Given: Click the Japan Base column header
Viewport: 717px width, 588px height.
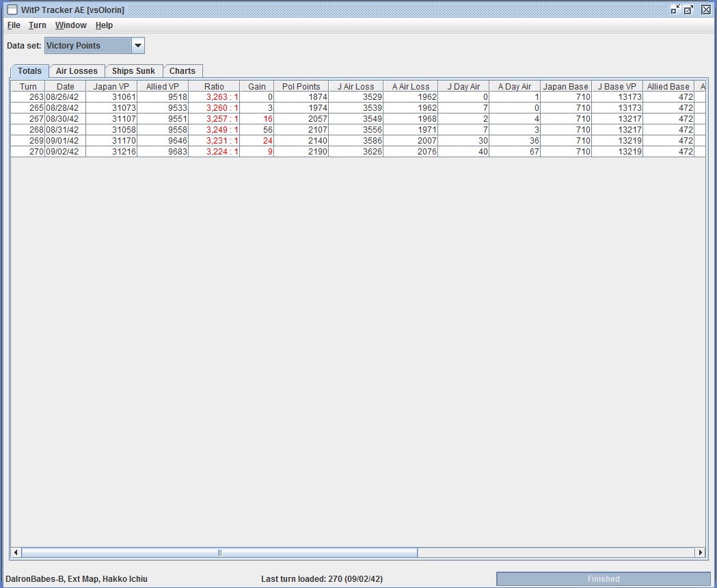Looking at the screenshot, I should 566,86.
